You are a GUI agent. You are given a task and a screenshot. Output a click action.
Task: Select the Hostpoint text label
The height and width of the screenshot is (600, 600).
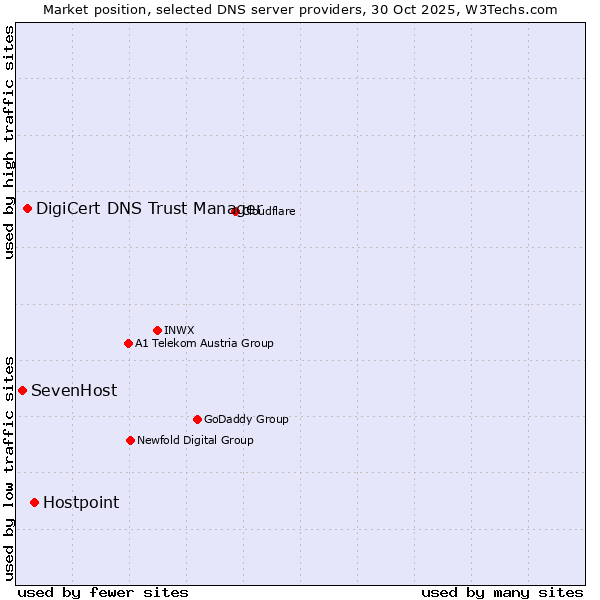coord(81,502)
